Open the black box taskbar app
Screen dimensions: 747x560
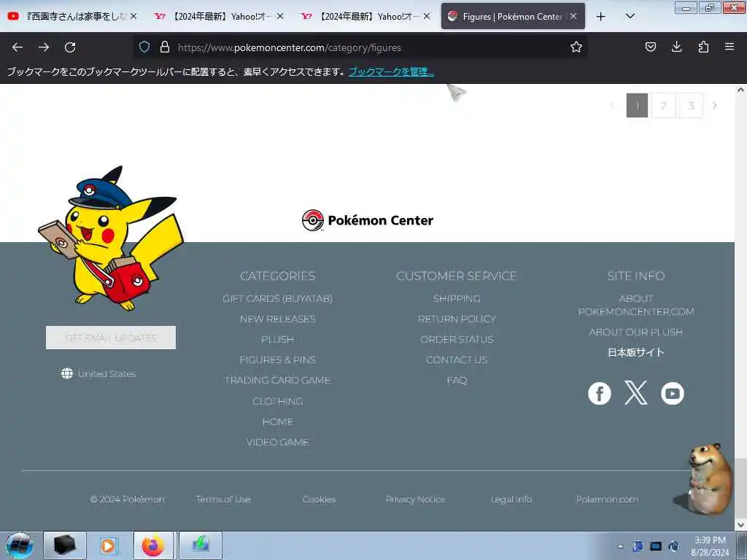pyautogui.click(x=65, y=545)
